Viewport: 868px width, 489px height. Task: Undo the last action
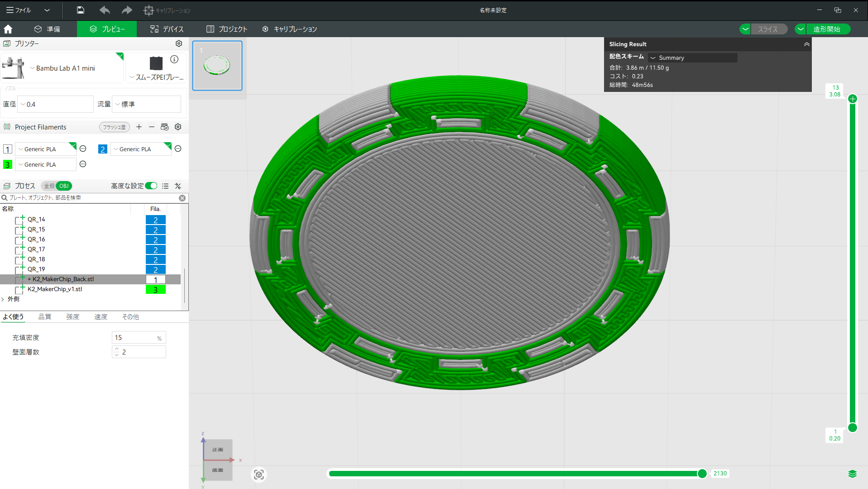105,10
